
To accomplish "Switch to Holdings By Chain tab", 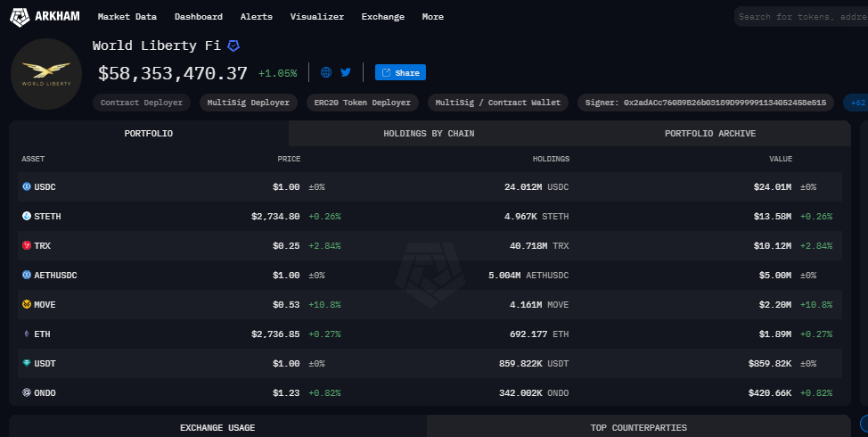I will 429,134.
